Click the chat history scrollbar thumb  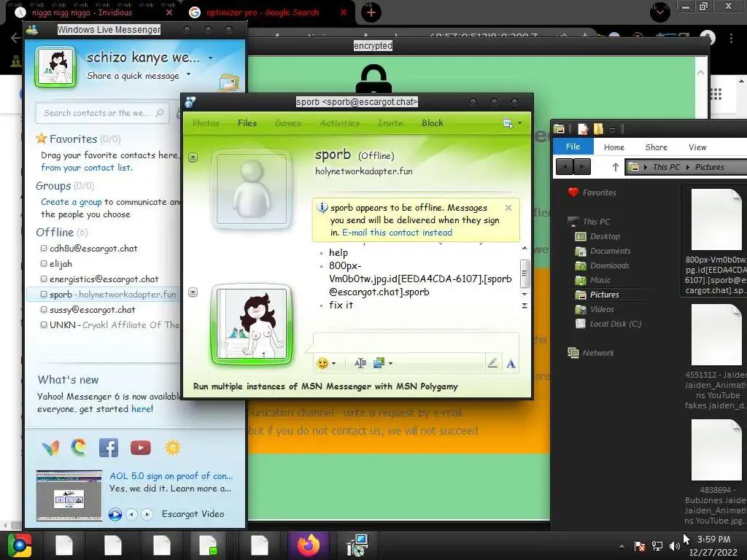tap(525, 274)
